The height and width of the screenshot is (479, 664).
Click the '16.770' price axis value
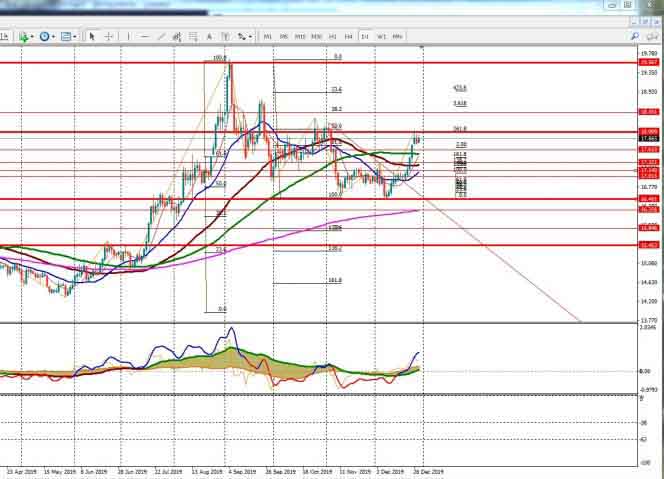(649, 187)
